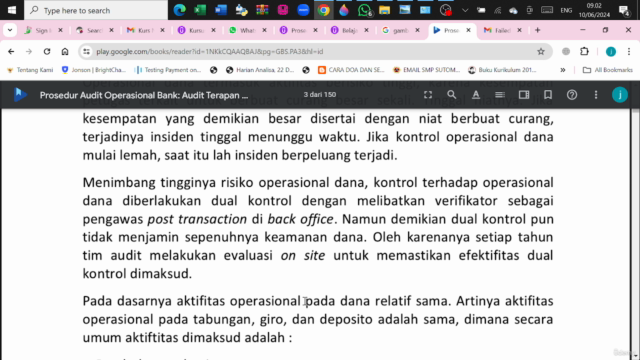Open the Chrome extensions puzzle icon

click(x=584, y=51)
